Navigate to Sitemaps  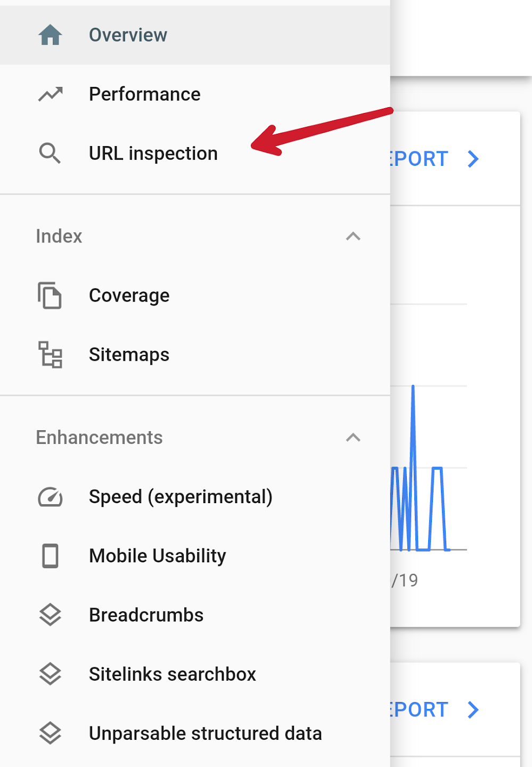point(129,354)
